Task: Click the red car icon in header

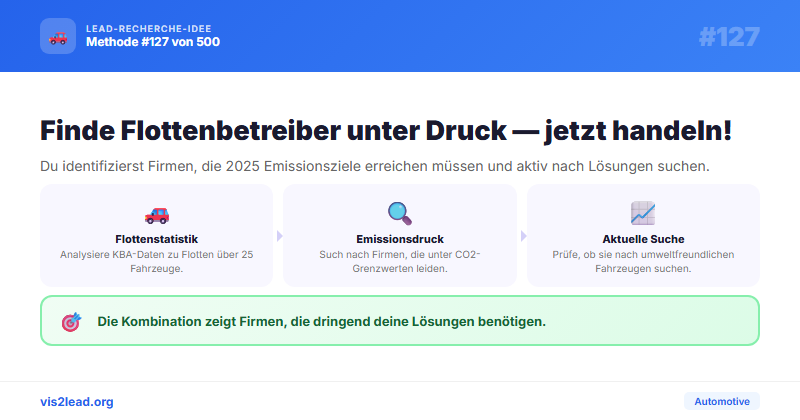Action: coord(58,37)
